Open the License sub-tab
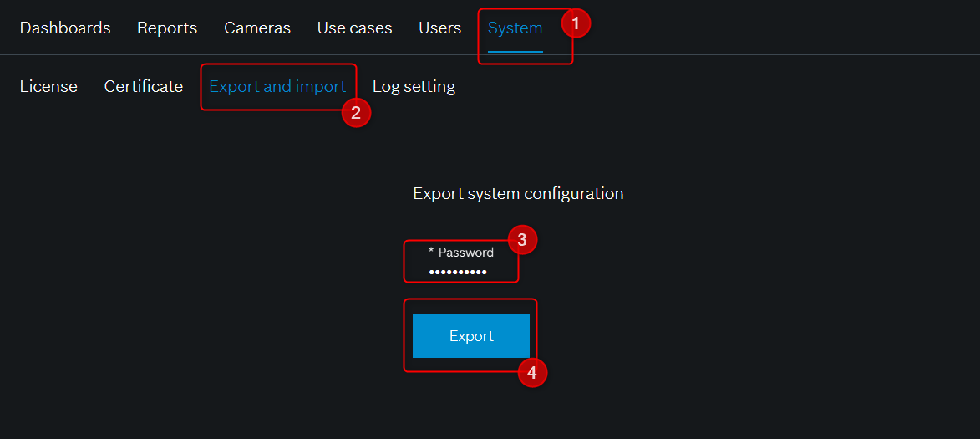 pyautogui.click(x=48, y=86)
